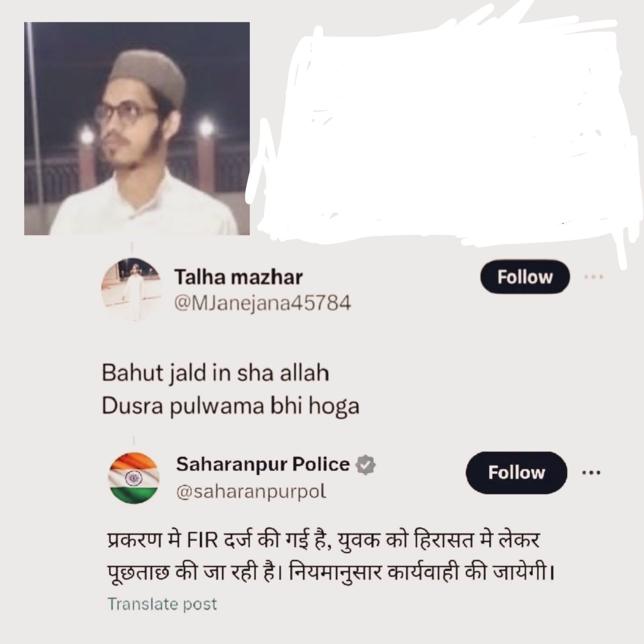Click the verified badge next to Saharanpur Police

pyautogui.click(x=365, y=465)
